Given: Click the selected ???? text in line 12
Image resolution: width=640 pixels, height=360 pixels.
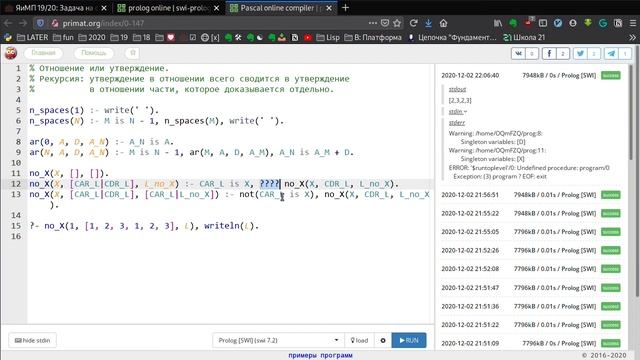Looking at the screenshot, I should click(x=269, y=184).
